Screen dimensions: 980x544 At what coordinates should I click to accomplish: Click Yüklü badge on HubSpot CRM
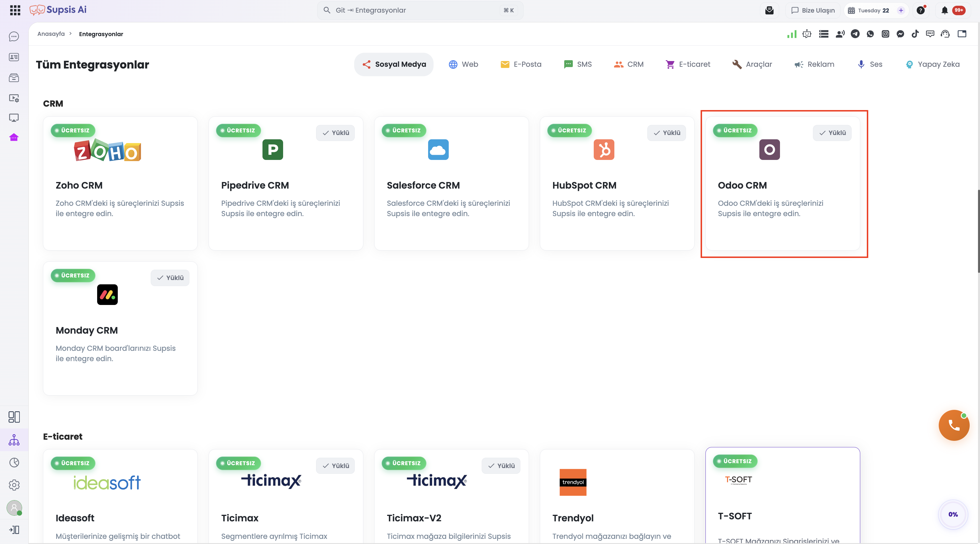pos(667,133)
